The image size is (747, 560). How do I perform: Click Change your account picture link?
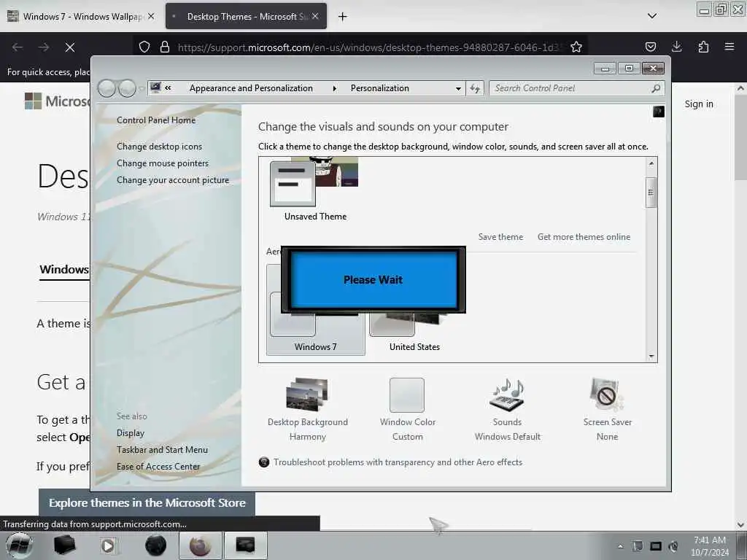pyautogui.click(x=173, y=180)
